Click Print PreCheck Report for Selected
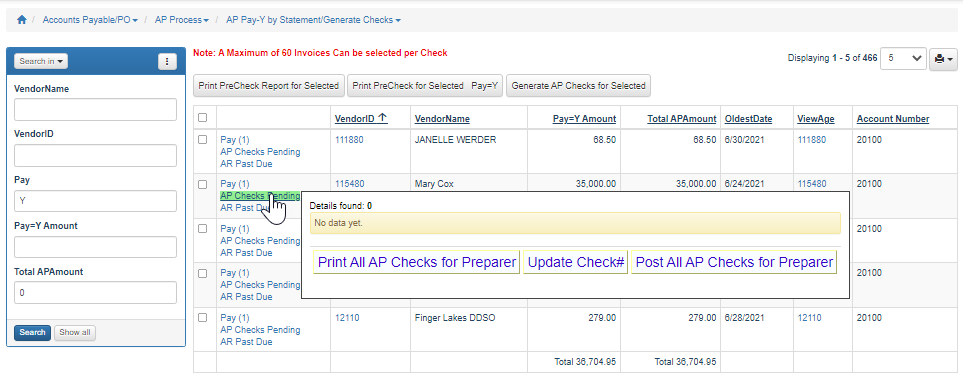963x374 pixels. coord(269,86)
